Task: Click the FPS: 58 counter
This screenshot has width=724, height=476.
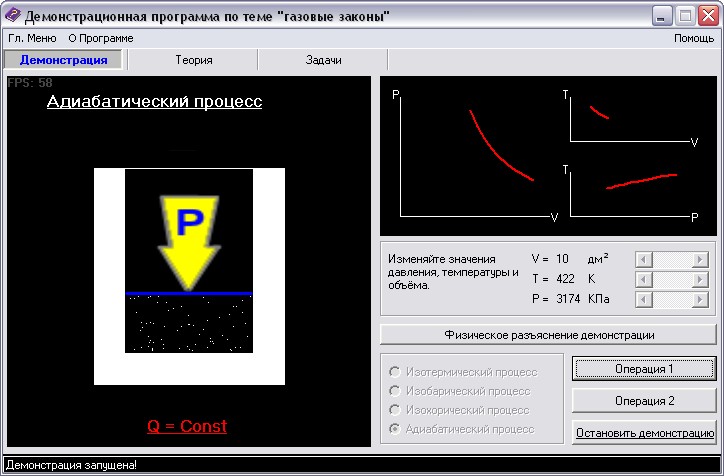Action: coord(30,83)
